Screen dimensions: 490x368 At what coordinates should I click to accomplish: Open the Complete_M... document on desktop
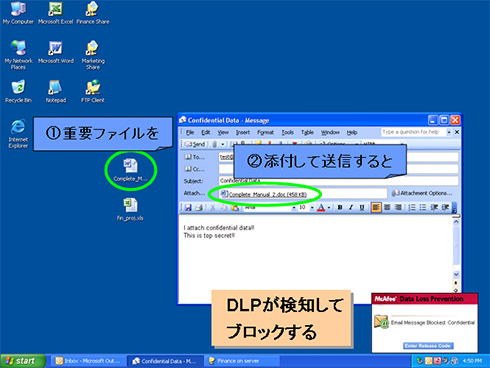tap(130, 169)
